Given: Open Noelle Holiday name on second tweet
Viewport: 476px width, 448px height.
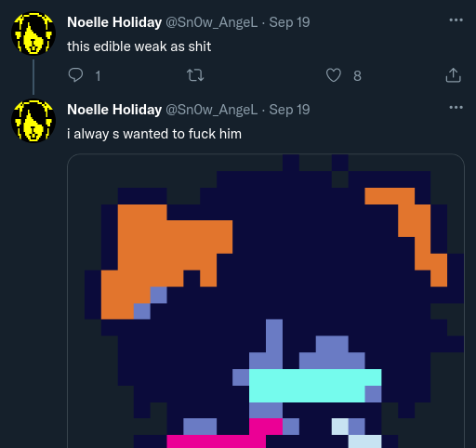Looking at the screenshot, I should 114,110.
